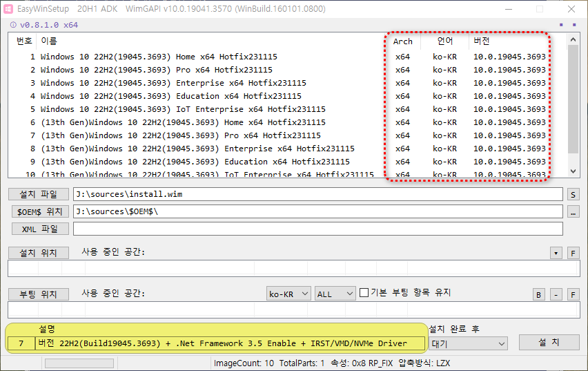The image size is (588, 371).
Task: Open the small dropdown arrow button in 설치 위치 row
Action: click(x=556, y=253)
